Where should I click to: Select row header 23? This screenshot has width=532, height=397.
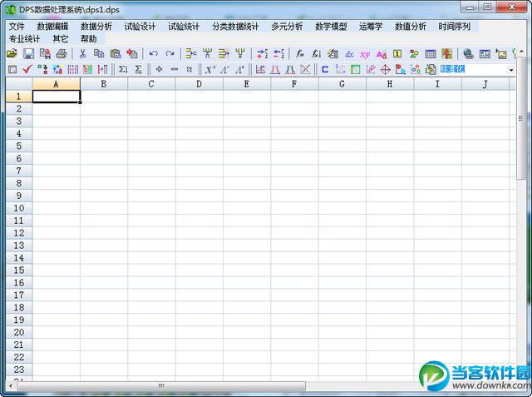point(19,370)
